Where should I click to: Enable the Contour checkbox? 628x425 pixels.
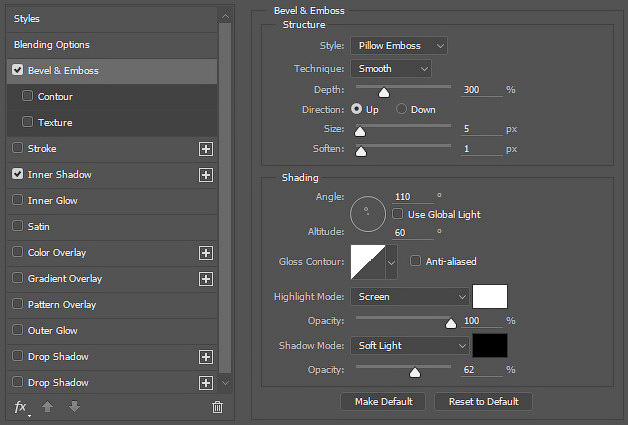[x=27, y=96]
